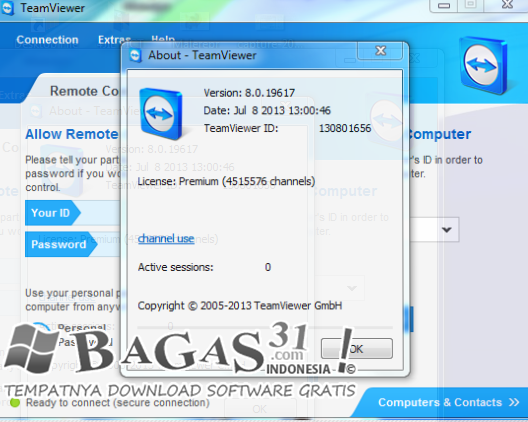Click 'Ready to connect (secure connection)' status
528x422 pixels.
tap(118, 403)
